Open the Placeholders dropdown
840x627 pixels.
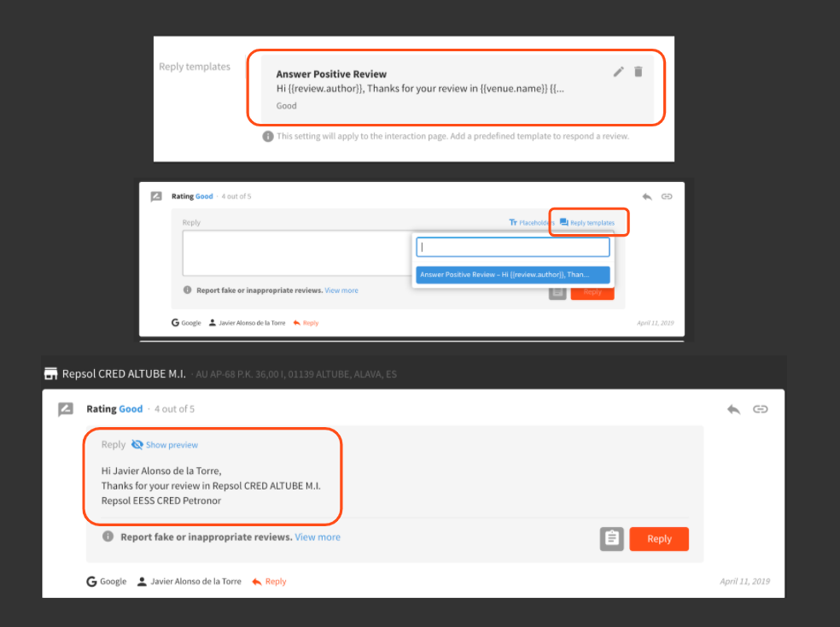click(x=531, y=223)
